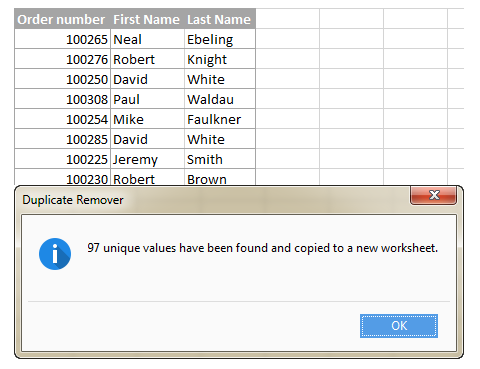480x369 pixels.
Task: Select the cell containing order 100276
Action: pyautogui.click(x=62, y=59)
